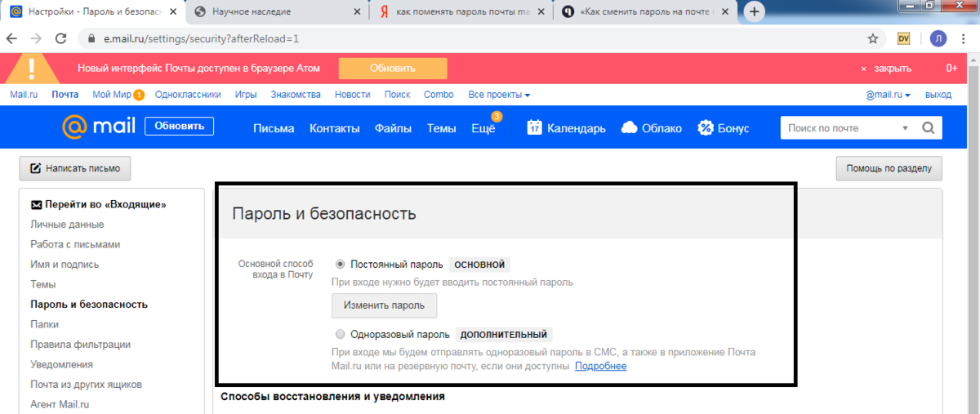Open Mail.ru link in top bar
This screenshot has height=414, width=980.
pos(24,95)
